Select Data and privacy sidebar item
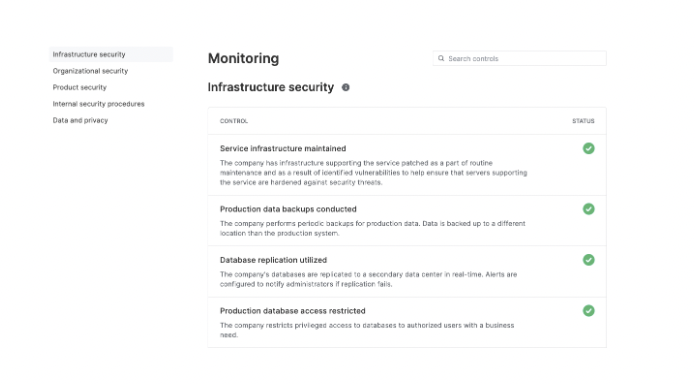The height and width of the screenshot is (384, 695). click(80, 120)
